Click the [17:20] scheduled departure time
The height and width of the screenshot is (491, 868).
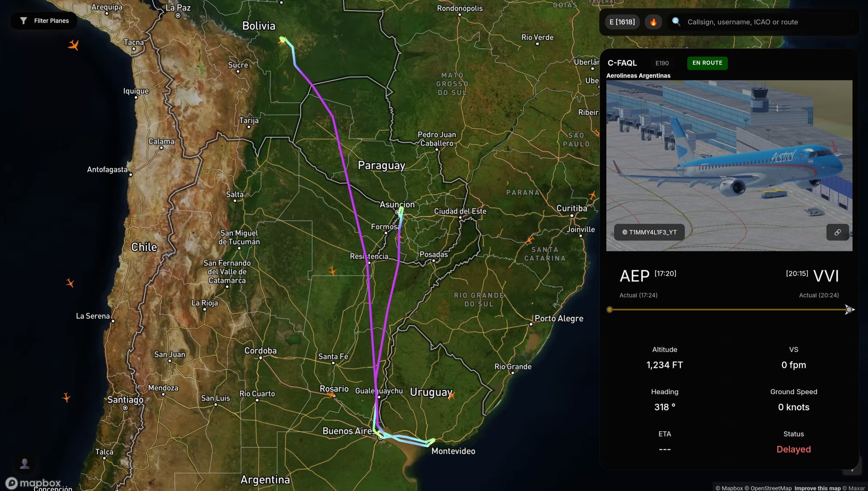665,273
